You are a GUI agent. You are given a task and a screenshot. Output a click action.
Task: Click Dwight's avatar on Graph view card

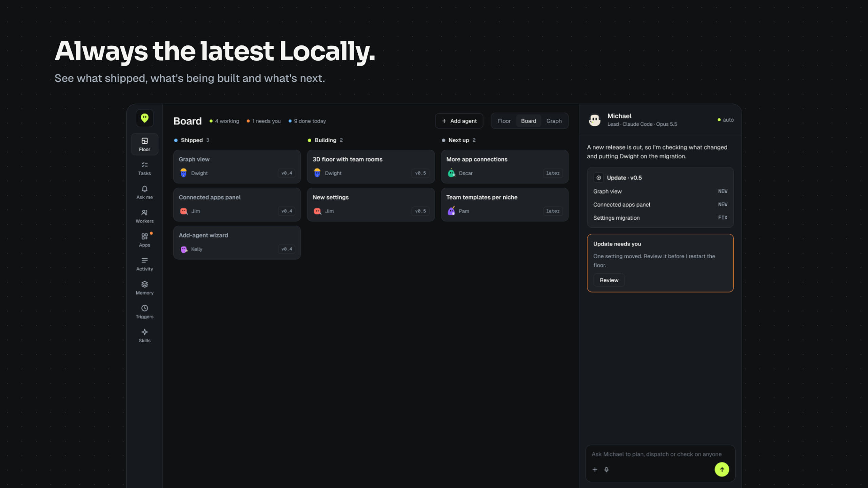point(183,173)
